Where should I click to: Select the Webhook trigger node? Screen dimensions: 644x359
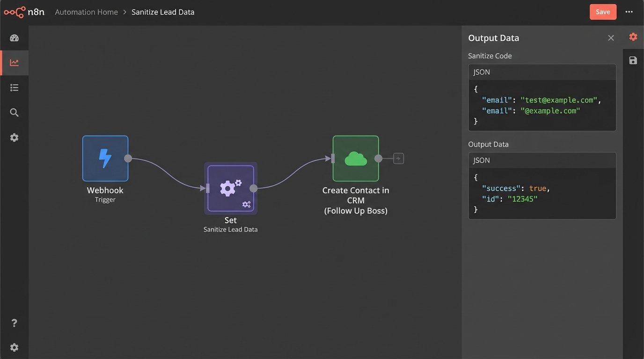[105, 158]
